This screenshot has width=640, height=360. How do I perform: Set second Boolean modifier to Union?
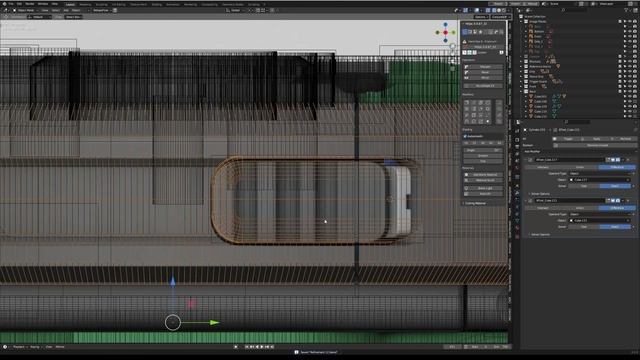580,208
